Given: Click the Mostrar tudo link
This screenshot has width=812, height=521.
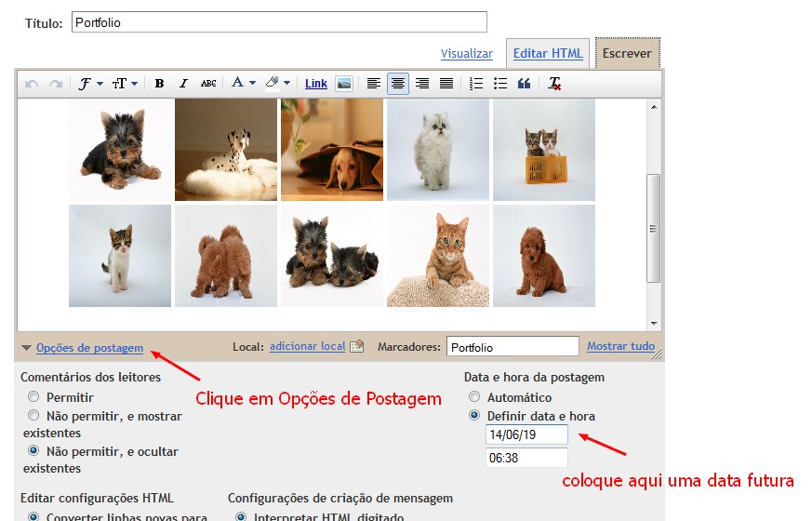Looking at the screenshot, I should pyautogui.click(x=621, y=346).
